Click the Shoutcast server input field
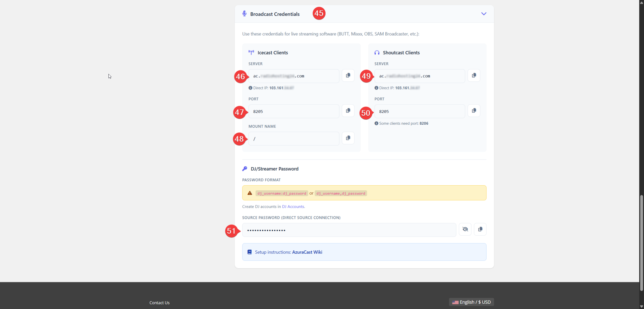 click(x=419, y=76)
